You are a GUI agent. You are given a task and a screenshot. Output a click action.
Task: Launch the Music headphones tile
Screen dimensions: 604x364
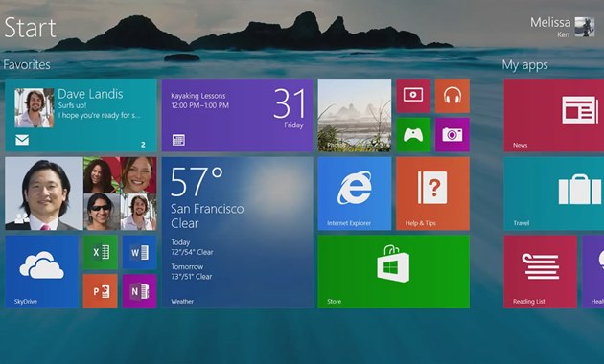click(453, 96)
